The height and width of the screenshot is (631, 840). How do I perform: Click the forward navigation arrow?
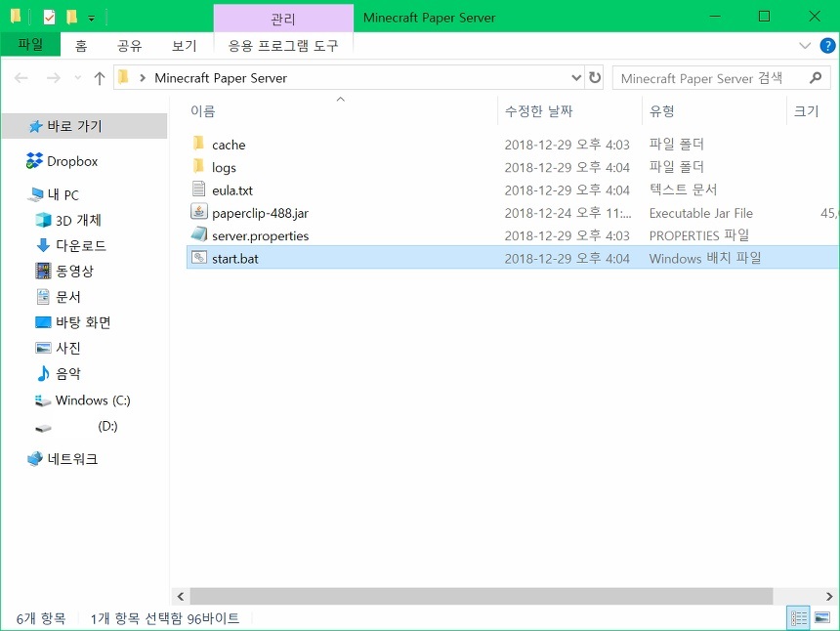53,78
